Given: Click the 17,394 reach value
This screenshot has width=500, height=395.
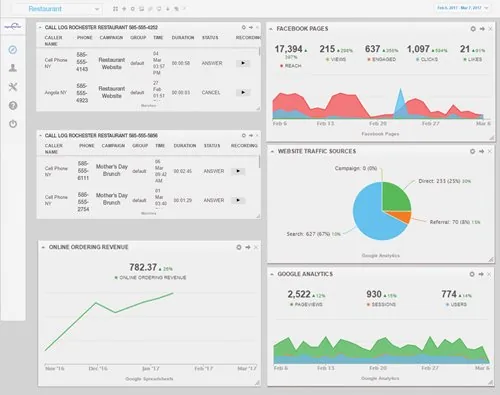Looking at the screenshot, I should (x=288, y=49).
